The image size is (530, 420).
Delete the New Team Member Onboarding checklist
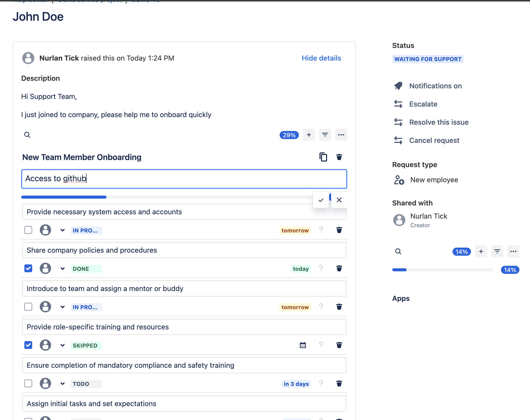point(339,157)
